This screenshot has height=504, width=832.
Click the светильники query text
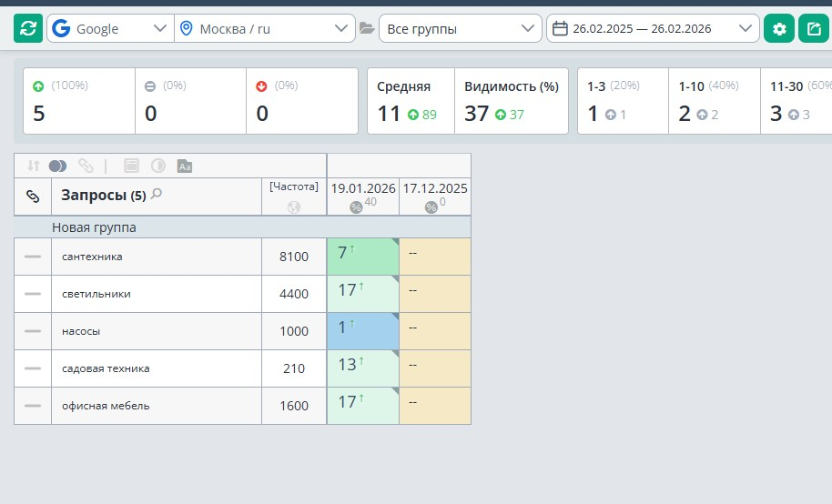point(96,294)
